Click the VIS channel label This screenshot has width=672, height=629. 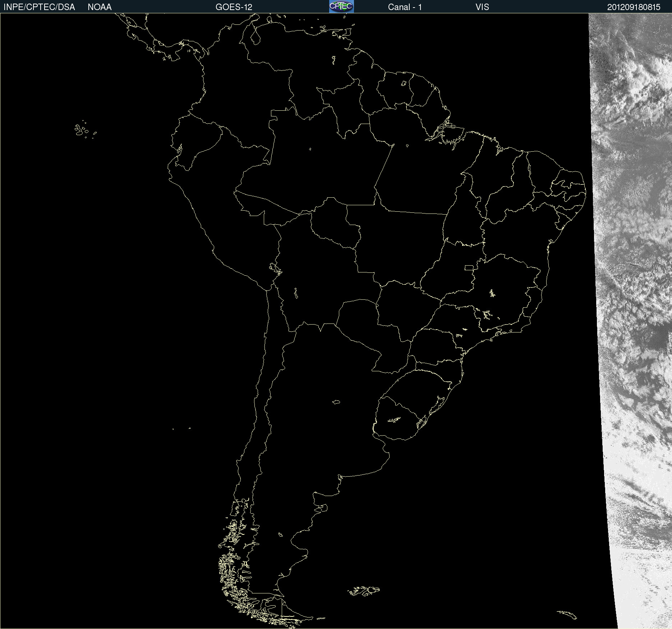pyautogui.click(x=482, y=7)
